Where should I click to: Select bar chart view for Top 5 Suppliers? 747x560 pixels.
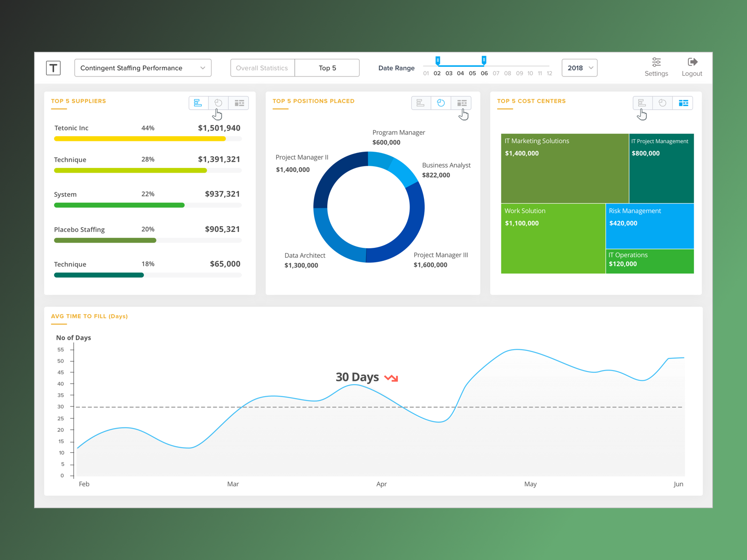(198, 103)
